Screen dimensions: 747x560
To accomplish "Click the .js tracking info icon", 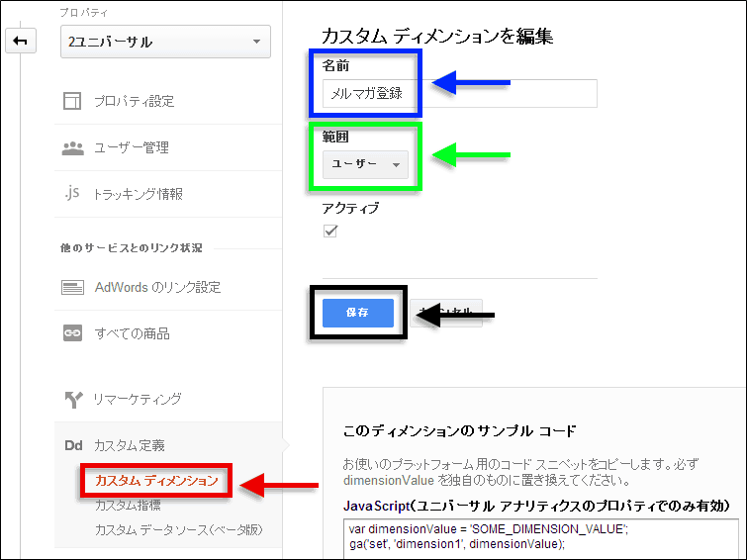I will click(x=72, y=194).
